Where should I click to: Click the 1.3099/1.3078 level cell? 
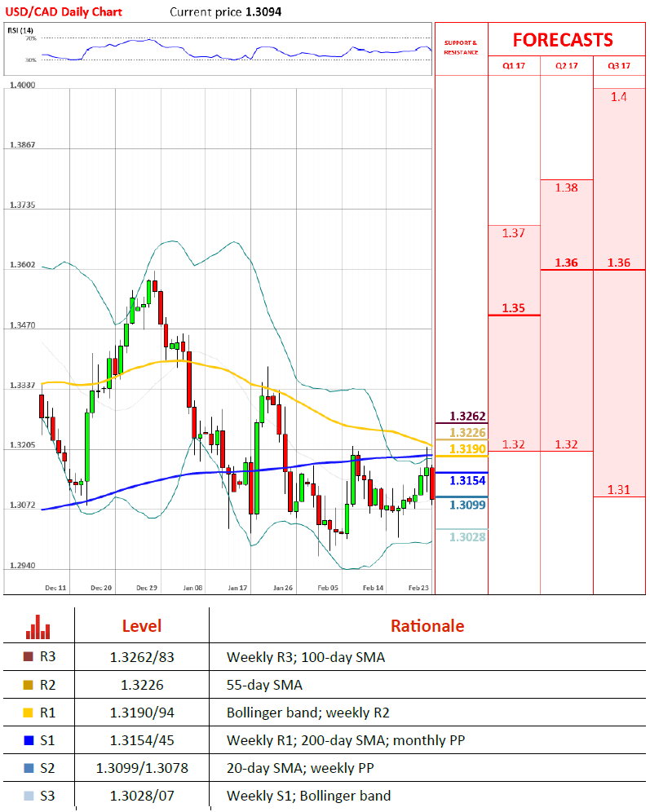tap(142, 768)
